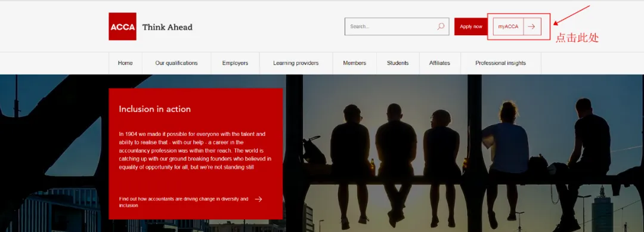Navigate to the Members section
The width and height of the screenshot is (644, 232).
tap(354, 63)
